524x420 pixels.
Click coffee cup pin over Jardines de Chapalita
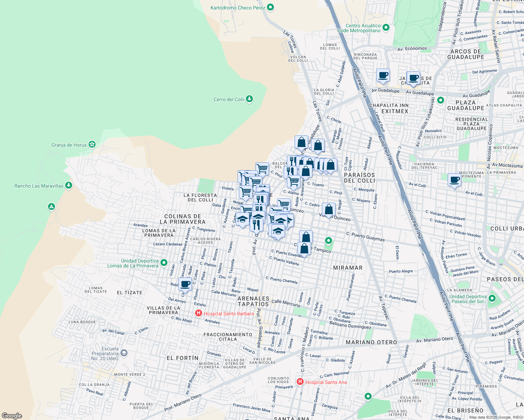point(414,79)
